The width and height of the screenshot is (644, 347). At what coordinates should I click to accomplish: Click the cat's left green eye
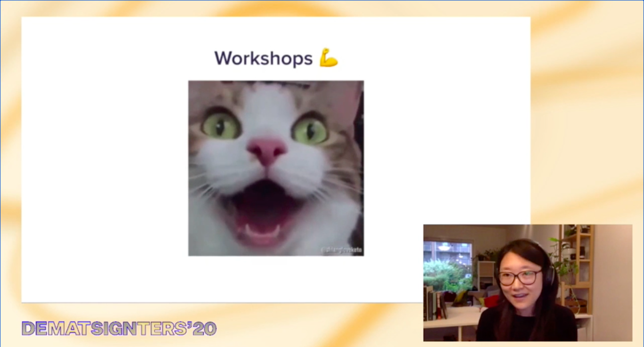click(221, 125)
